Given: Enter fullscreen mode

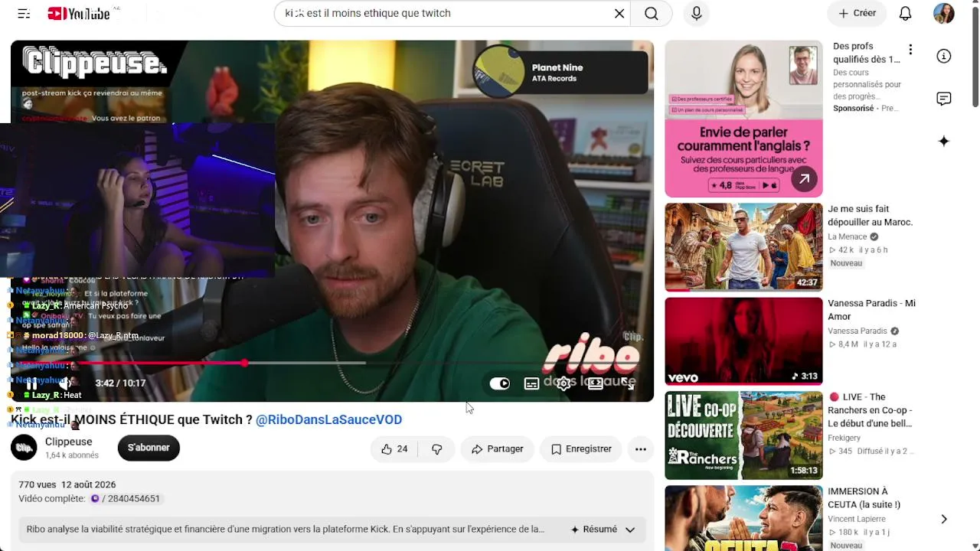Looking at the screenshot, I should click(x=627, y=383).
